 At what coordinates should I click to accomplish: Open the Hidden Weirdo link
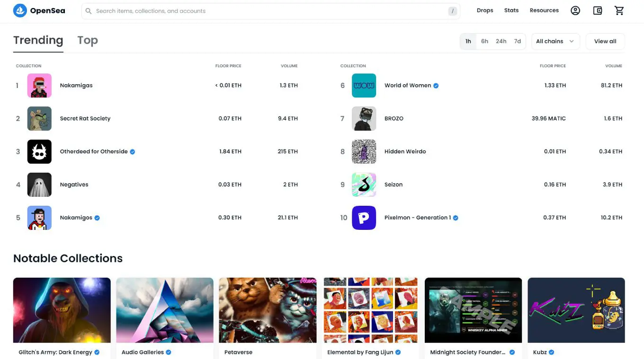pyautogui.click(x=405, y=152)
